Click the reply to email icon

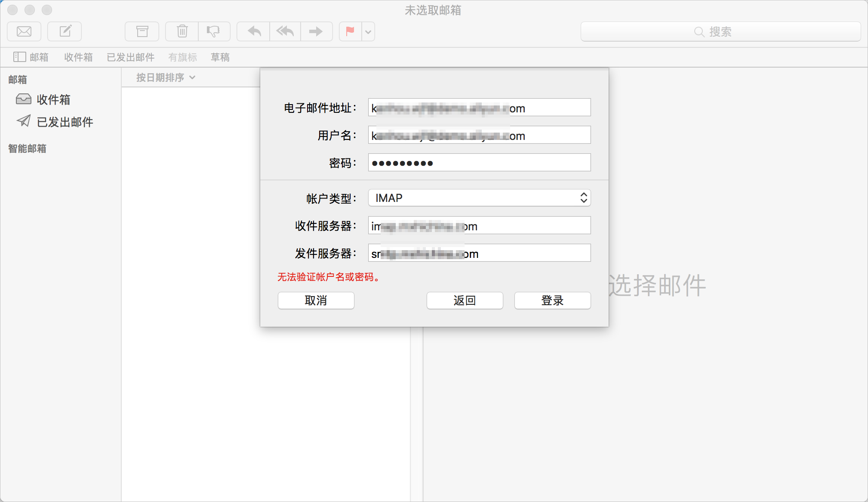tap(254, 32)
